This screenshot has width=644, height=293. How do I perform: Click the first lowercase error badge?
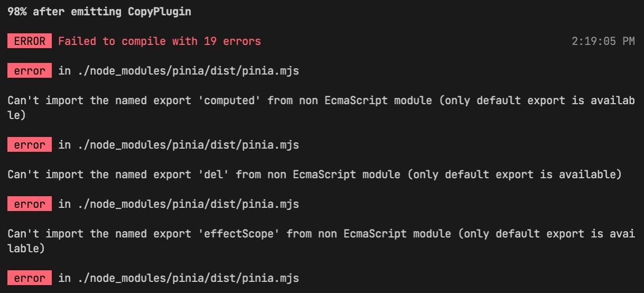(x=30, y=71)
